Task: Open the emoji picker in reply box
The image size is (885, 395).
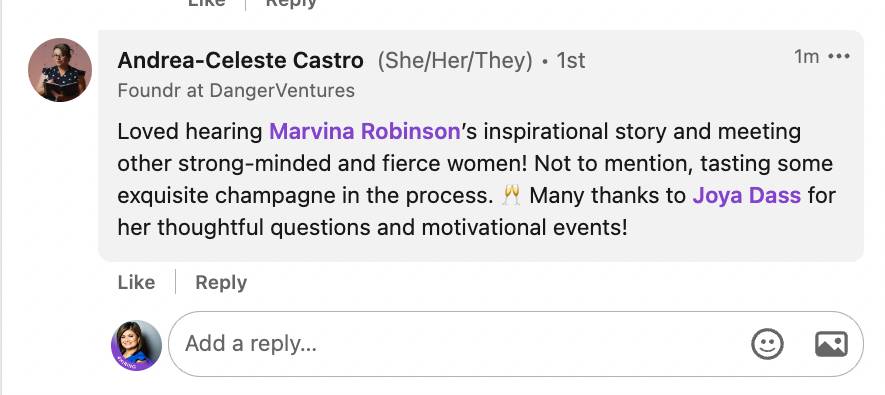Action: [x=767, y=344]
